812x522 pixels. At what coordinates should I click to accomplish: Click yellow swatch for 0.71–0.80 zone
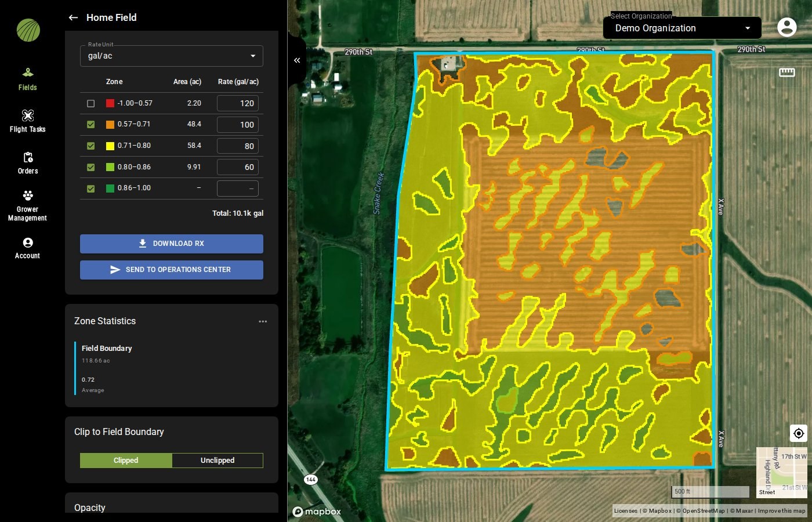point(110,146)
